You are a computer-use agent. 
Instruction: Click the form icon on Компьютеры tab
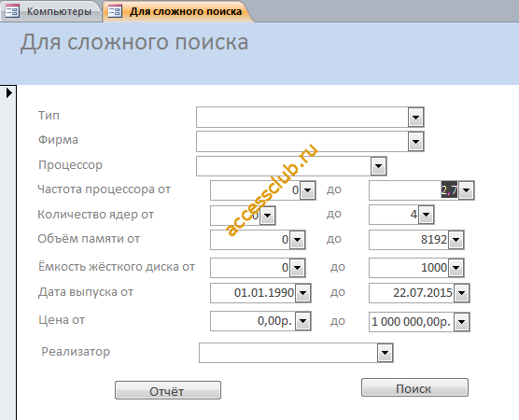point(12,11)
